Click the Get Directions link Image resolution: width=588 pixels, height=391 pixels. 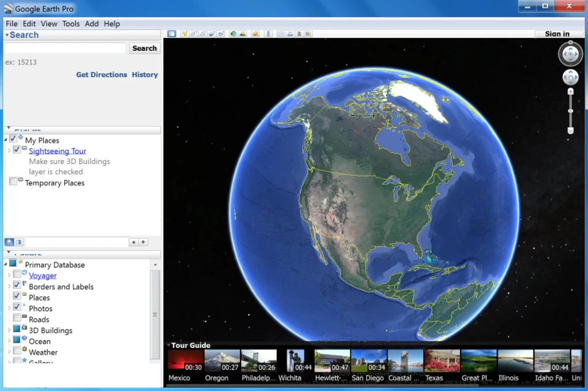pyautogui.click(x=101, y=74)
